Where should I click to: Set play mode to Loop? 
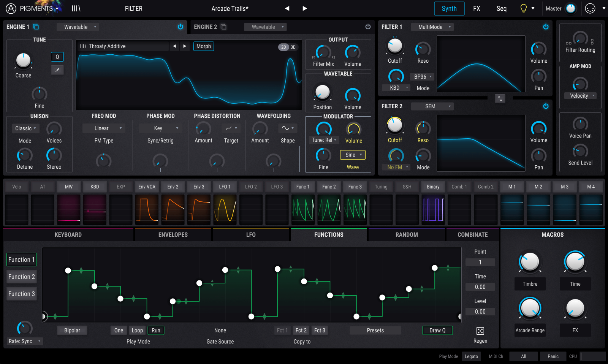pos(137,330)
